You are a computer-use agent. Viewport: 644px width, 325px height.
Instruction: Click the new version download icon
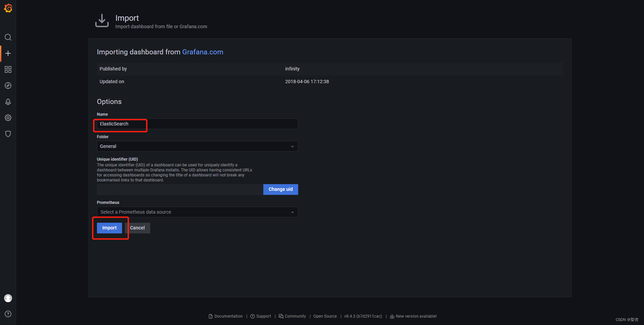coord(392,316)
